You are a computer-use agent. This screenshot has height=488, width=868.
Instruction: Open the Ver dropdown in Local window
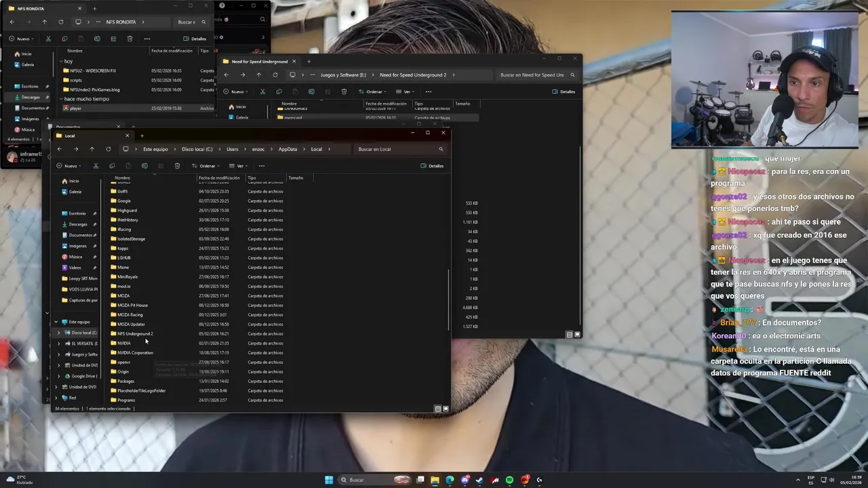pyautogui.click(x=238, y=166)
